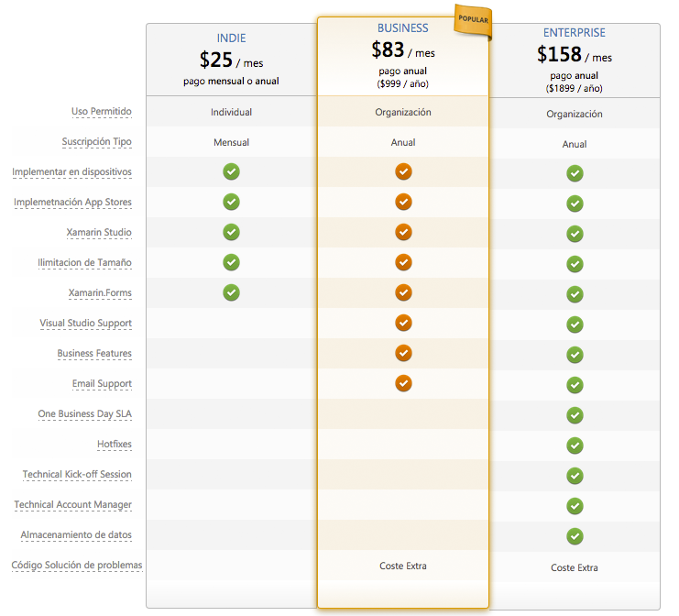Open the Xamarin.Forms feature link

coord(100,293)
